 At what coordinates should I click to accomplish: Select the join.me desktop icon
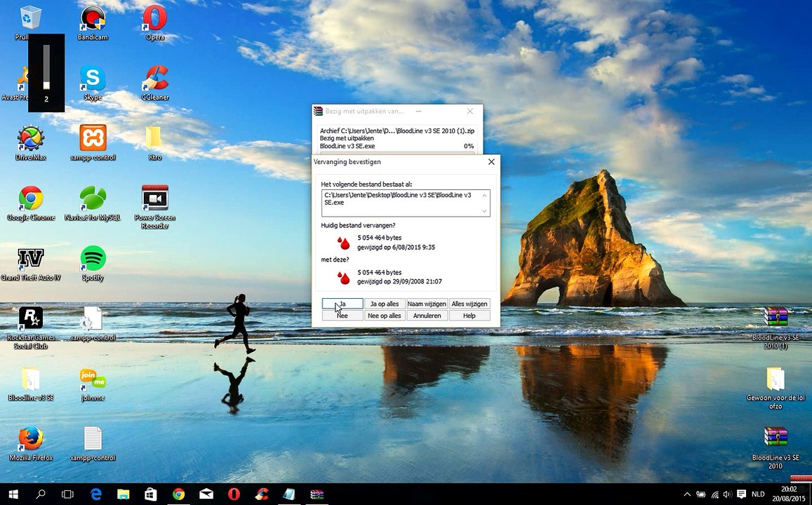coord(93,384)
